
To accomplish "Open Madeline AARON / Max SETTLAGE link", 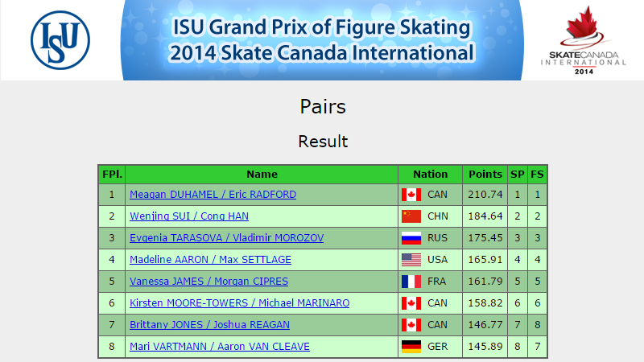I will pyautogui.click(x=210, y=260).
